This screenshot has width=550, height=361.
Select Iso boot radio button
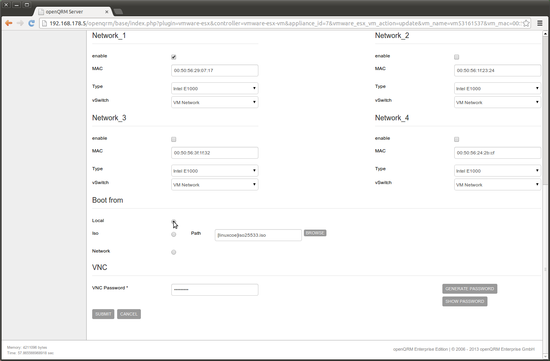click(x=174, y=234)
